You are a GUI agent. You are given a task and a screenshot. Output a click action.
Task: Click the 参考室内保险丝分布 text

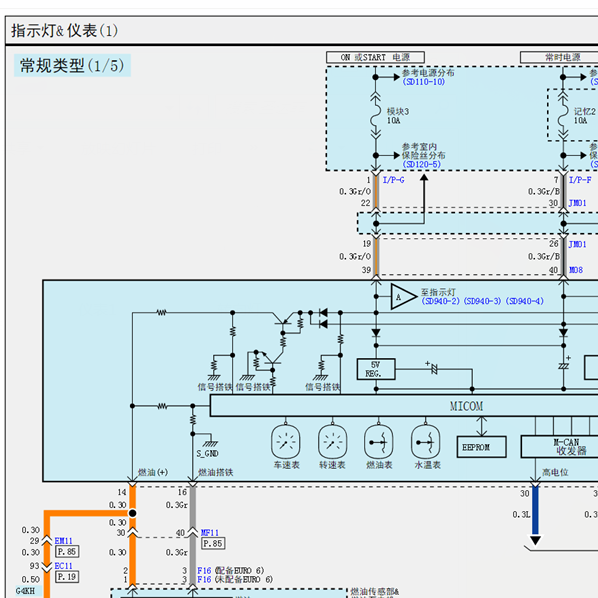tap(423, 151)
